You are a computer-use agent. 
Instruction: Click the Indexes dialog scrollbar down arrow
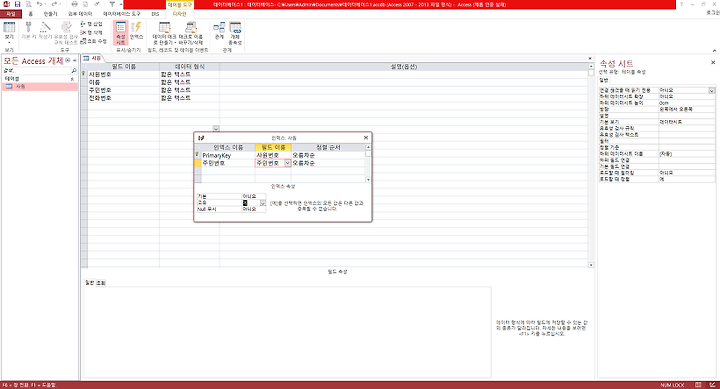click(368, 180)
